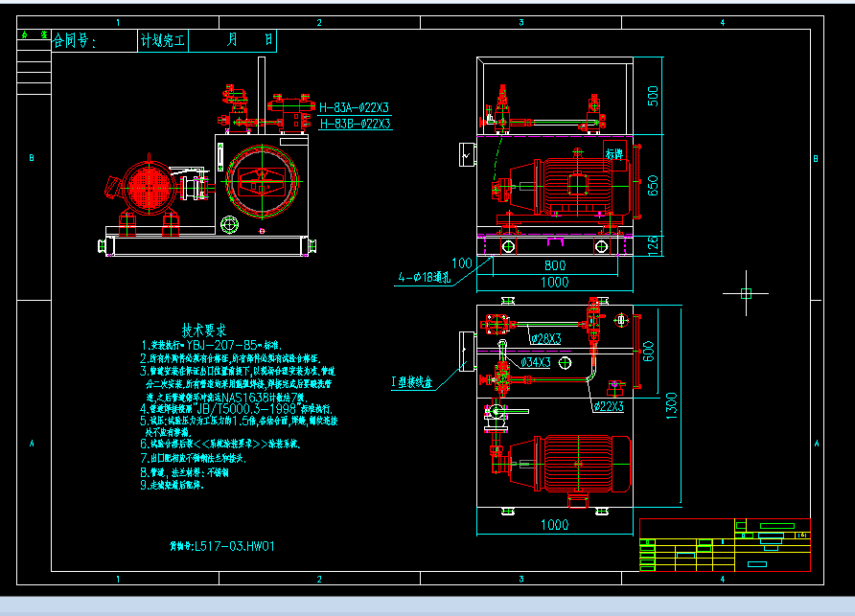Pick the 1300 overall length dimension

coord(672,405)
